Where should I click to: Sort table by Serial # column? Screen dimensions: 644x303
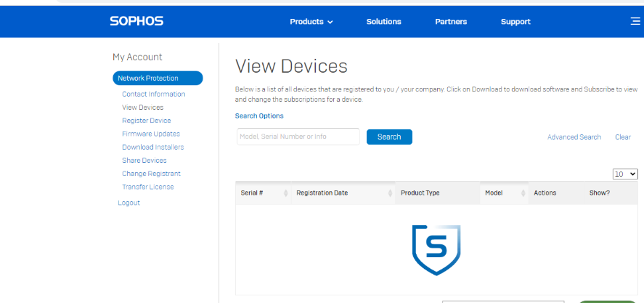click(264, 193)
